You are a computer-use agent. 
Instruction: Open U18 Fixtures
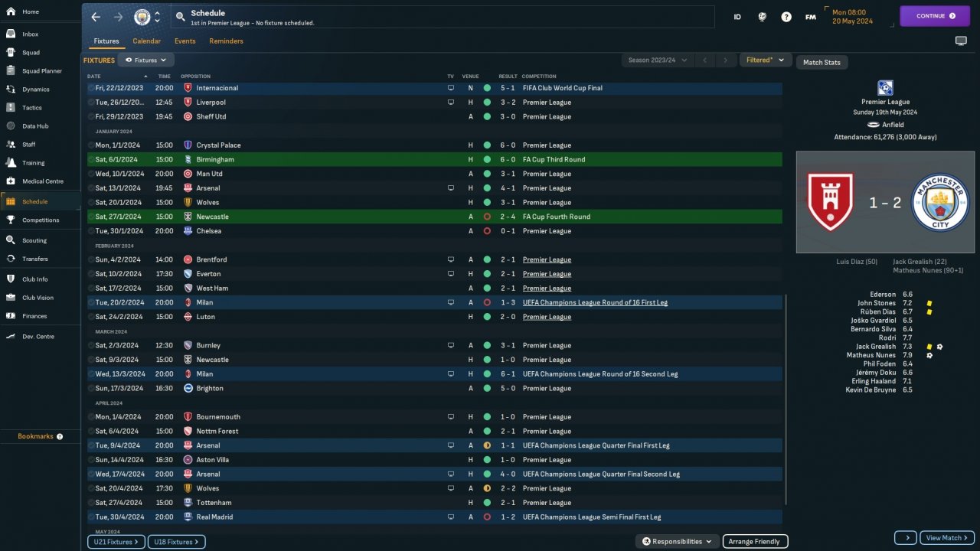click(x=176, y=542)
